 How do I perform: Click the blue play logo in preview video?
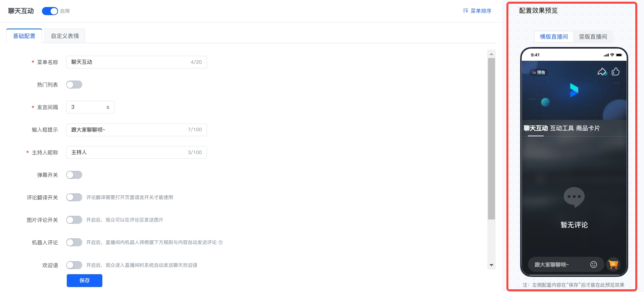(x=574, y=90)
